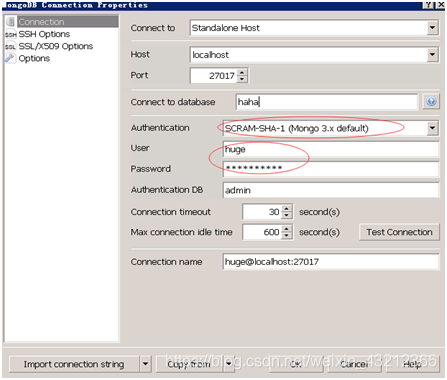Viewport: 447px width, 380px height.
Task: Increase Connection timeout value
Action: (x=287, y=208)
